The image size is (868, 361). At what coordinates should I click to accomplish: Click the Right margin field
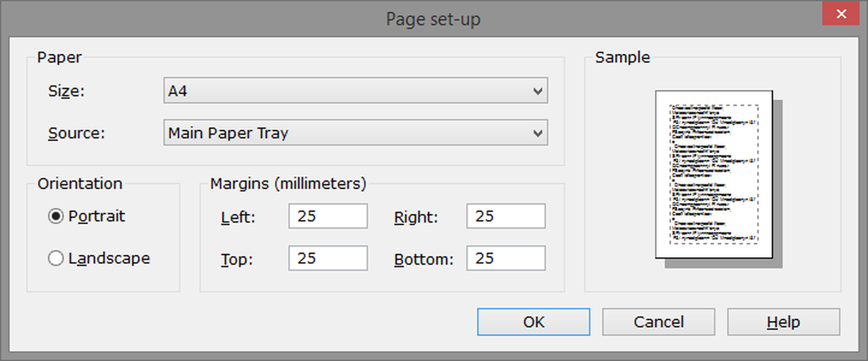[x=506, y=216]
